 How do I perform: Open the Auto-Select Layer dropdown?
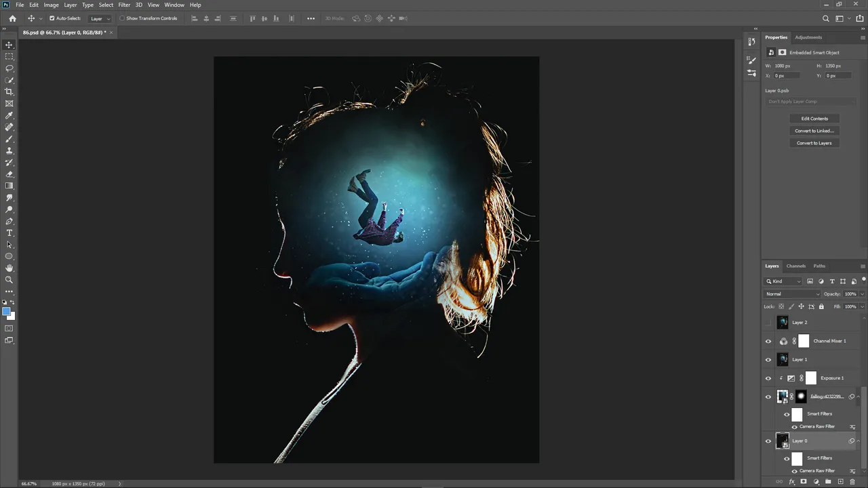(x=99, y=18)
